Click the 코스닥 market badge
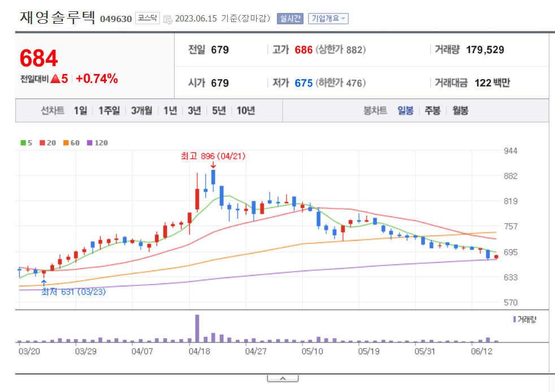Image resolution: width=555 pixels, height=392 pixels. tap(148, 18)
